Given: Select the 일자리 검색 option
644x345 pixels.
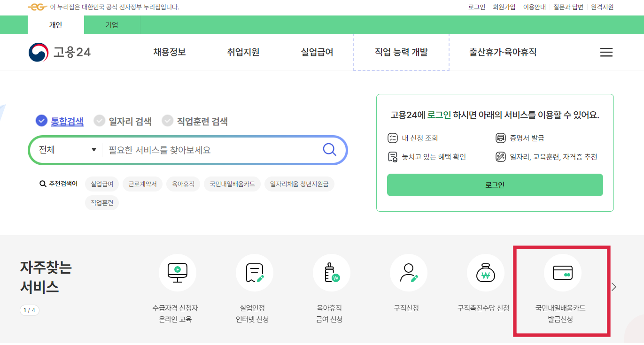Looking at the screenshot, I should (123, 121).
